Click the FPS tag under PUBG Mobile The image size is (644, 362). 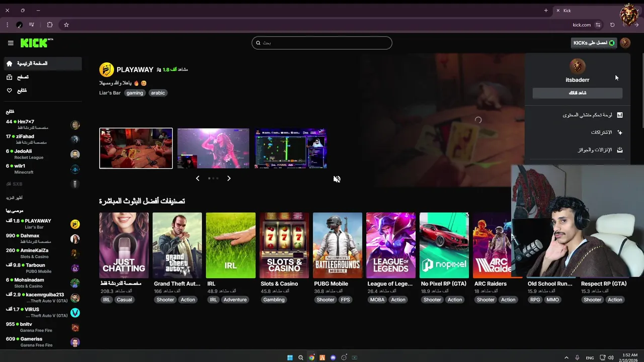click(346, 300)
